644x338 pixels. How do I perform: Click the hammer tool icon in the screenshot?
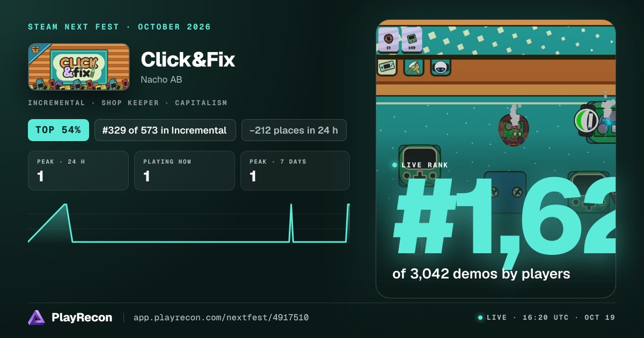(414, 67)
